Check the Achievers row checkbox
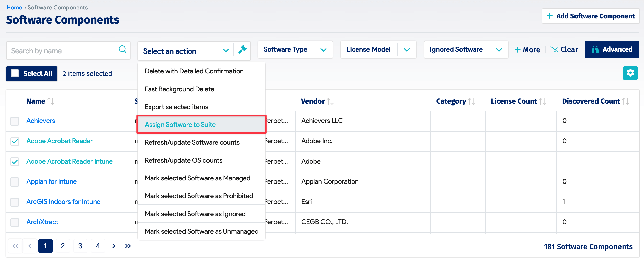This screenshot has width=644, height=262. point(15,121)
